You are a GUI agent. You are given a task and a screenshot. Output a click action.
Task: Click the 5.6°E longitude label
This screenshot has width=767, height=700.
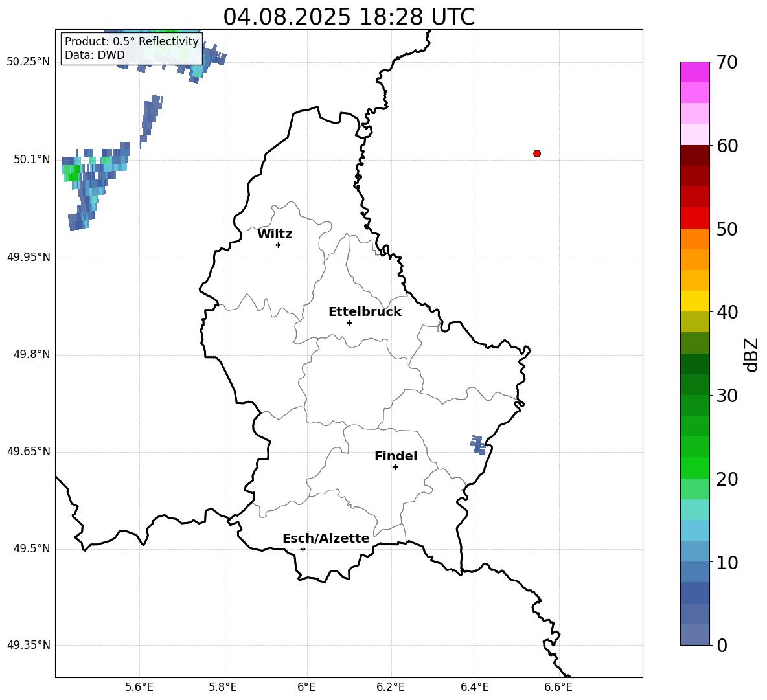[139, 687]
